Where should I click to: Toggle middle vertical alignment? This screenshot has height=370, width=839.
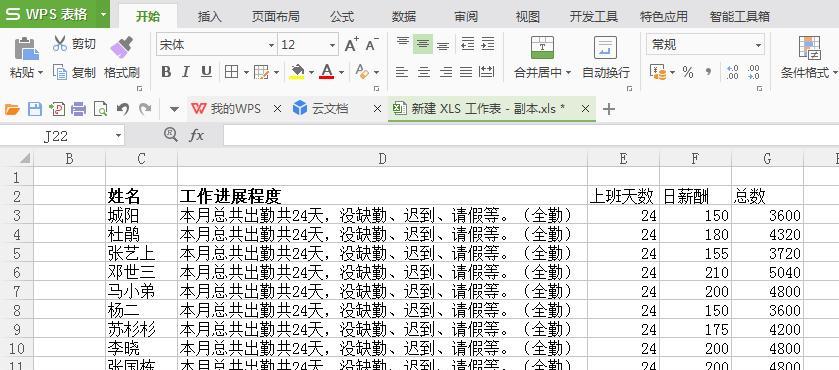click(x=423, y=44)
